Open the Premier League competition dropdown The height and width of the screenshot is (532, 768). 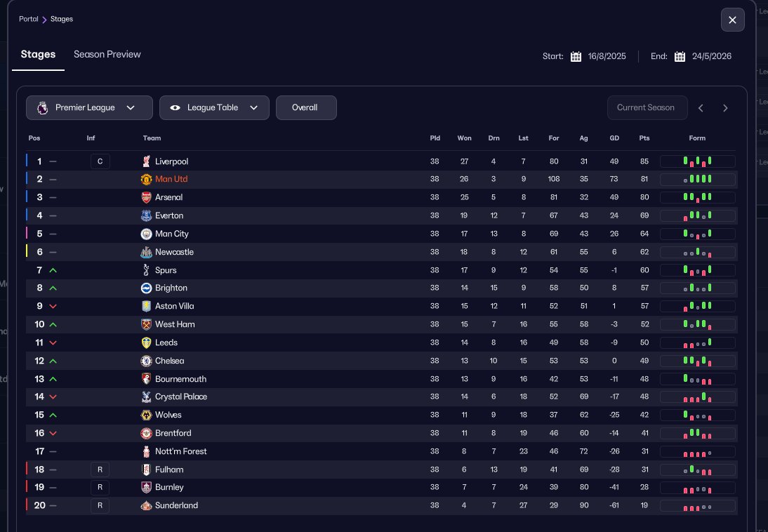[x=89, y=108]
